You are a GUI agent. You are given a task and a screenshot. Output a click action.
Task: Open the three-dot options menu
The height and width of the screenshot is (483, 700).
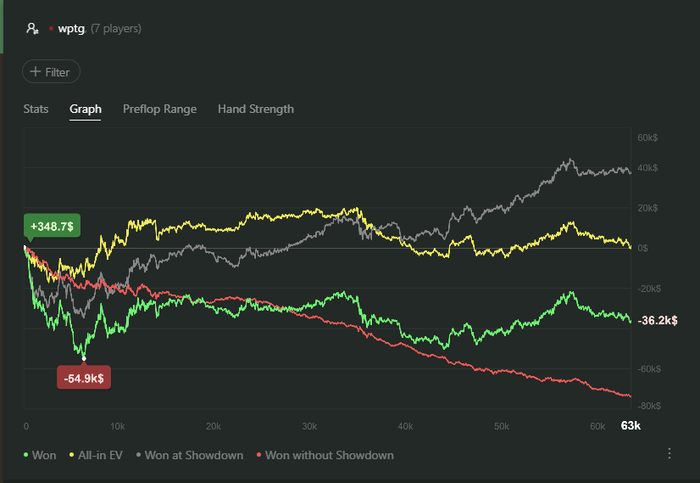click(669, 454)
